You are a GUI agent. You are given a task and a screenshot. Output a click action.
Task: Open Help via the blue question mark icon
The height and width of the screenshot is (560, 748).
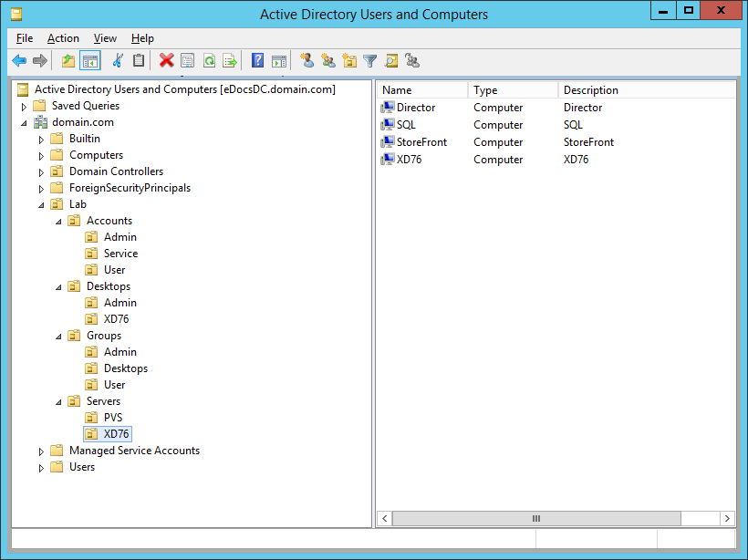(x=257, y=61)
